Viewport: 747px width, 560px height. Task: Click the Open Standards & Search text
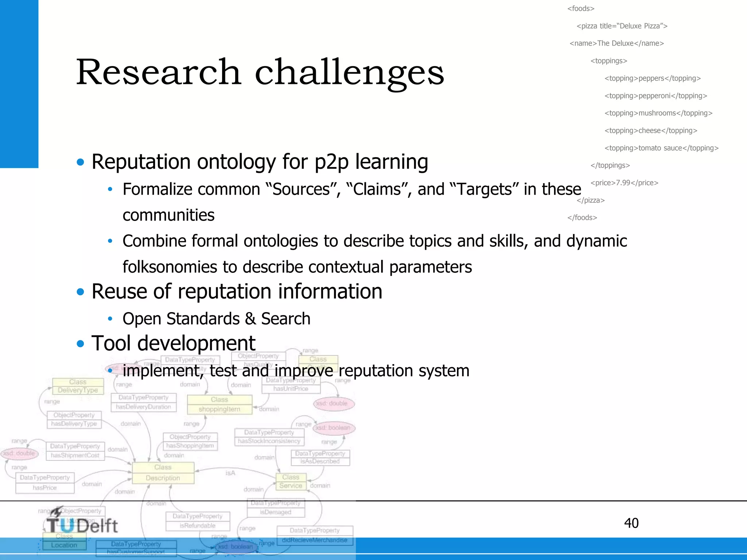click(216, 319)
